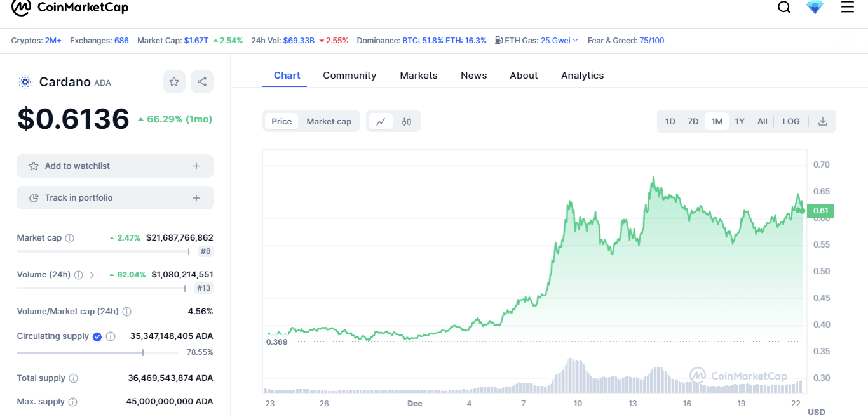Switch to line chart view

pos(381,121)
